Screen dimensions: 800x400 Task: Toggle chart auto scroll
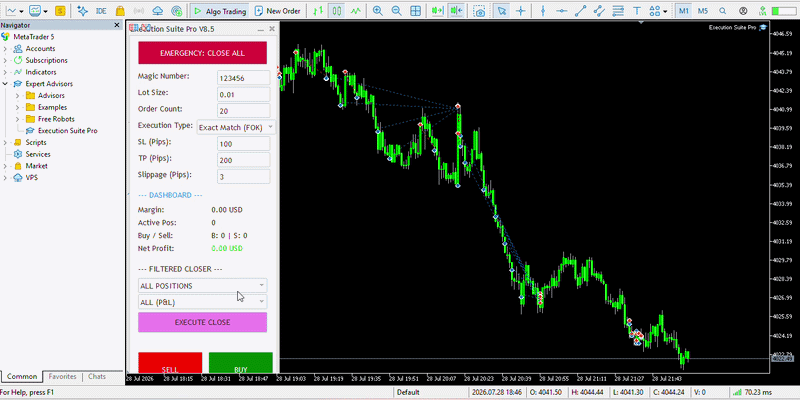[x=437, y=11]
